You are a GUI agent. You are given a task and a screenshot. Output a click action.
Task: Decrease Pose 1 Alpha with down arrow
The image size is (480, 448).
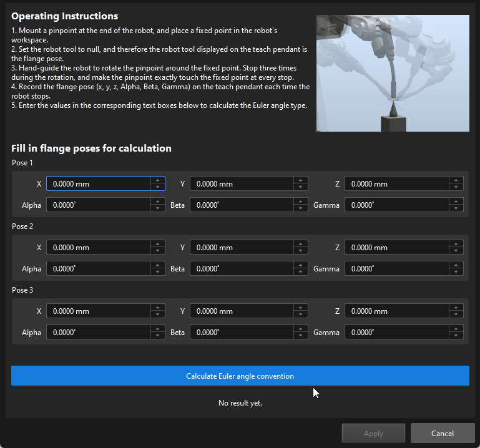(x=158, y=208)
